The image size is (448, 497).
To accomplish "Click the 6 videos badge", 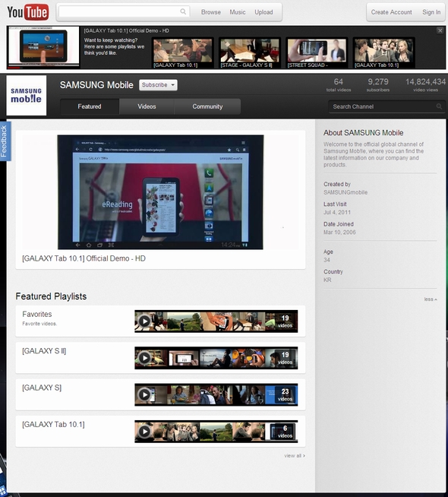I will click(285, 432).
